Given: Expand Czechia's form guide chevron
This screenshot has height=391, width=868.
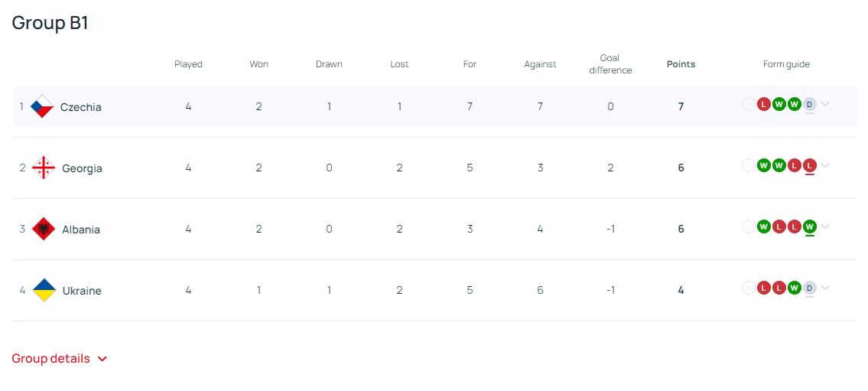Looking at the screenshot, I should pos(825,104).
